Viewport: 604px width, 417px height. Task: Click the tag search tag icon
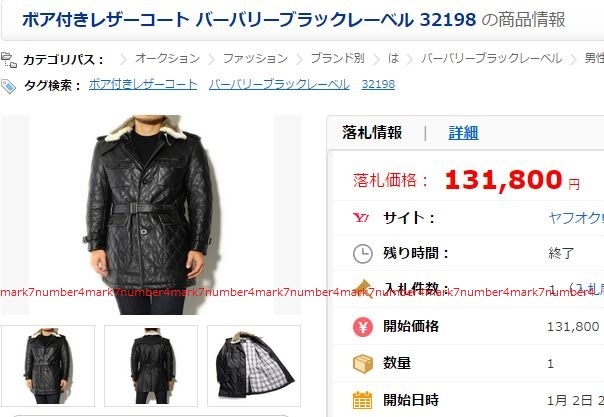click(8, 86)
